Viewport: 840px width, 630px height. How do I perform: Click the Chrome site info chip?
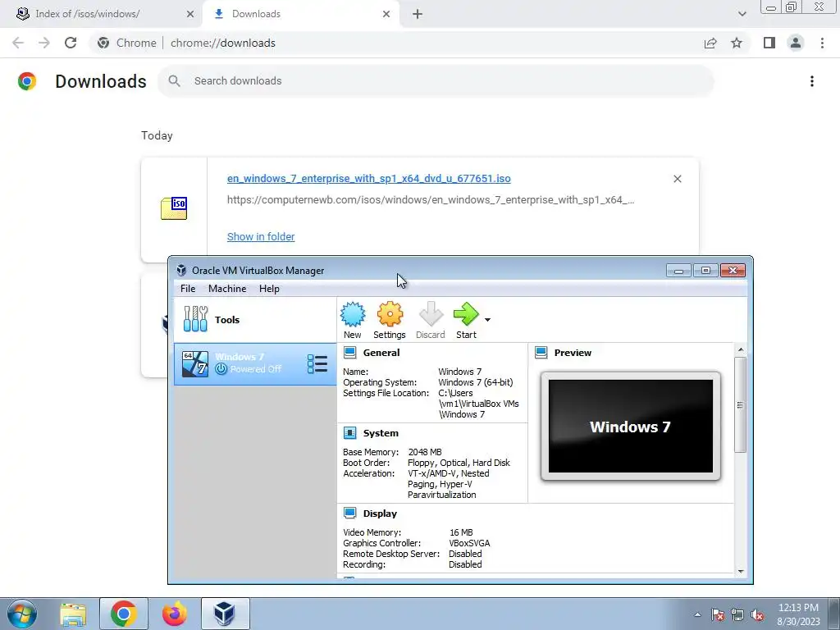(127, 43)
